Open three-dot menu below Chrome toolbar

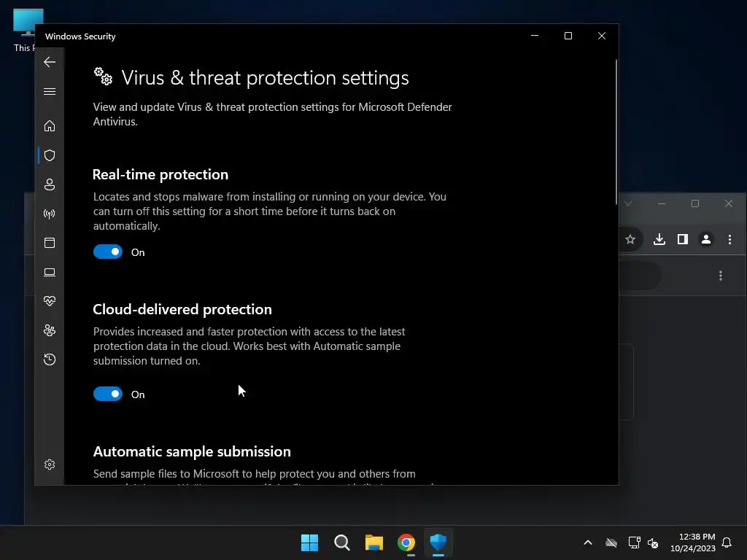tap(721, 276)
